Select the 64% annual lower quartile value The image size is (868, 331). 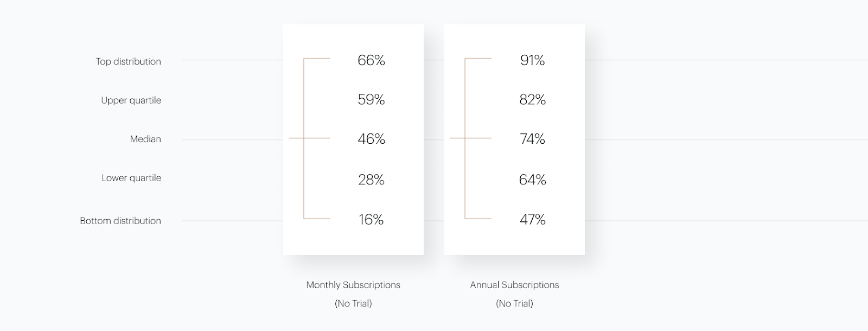[532, 180]
